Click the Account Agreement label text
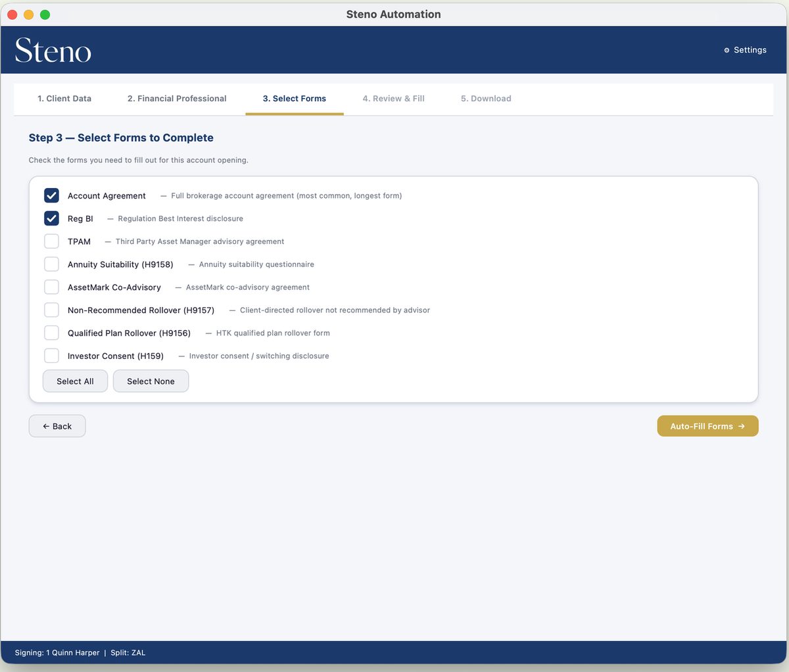The height and width of the screenshot is (672, 789). [107, 196]
